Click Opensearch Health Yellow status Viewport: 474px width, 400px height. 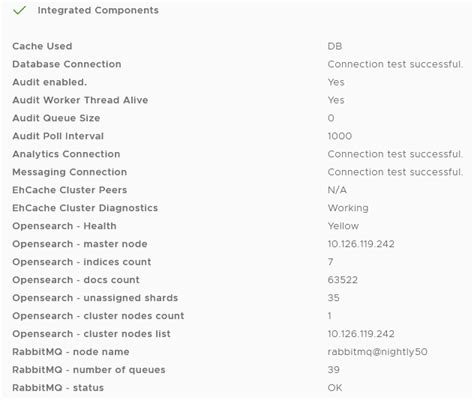[x=343, y=226]
